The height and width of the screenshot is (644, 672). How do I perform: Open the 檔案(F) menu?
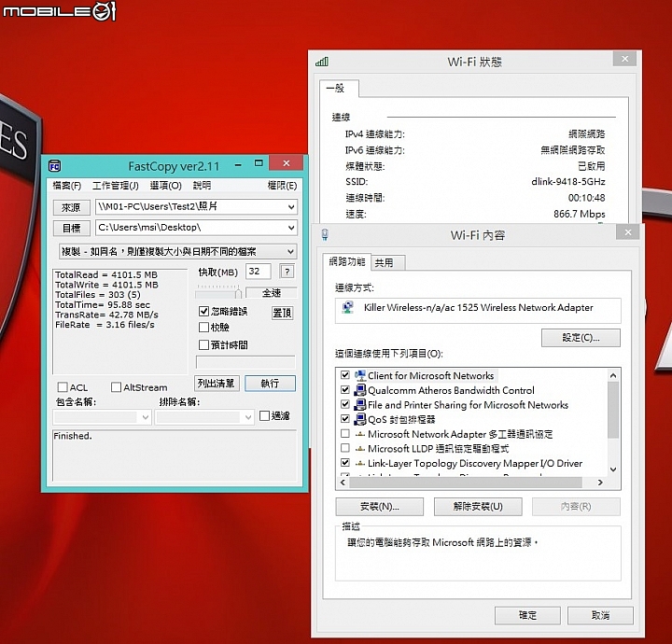point(67,186)
